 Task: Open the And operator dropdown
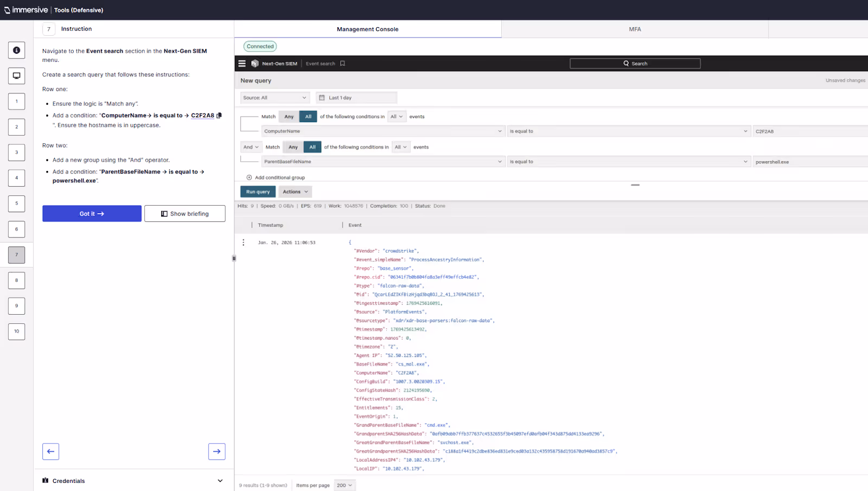(x=251, y=147)
